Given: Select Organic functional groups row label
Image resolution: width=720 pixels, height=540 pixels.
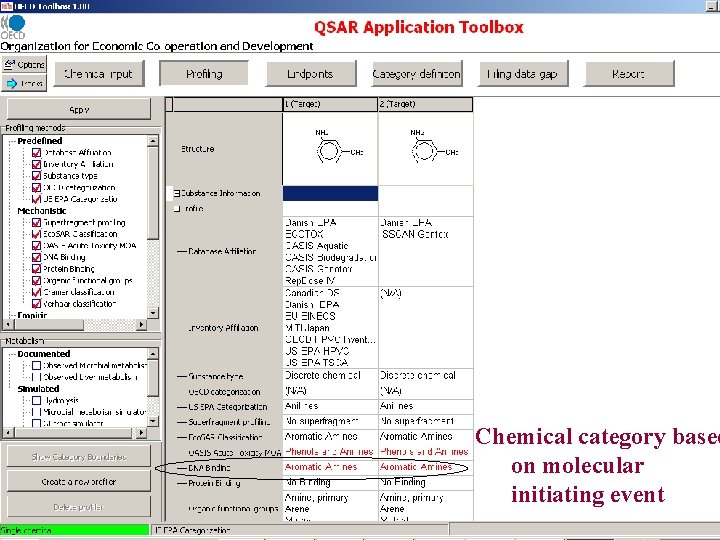Looking at the screenshot, I should click(x=233, y=509).
